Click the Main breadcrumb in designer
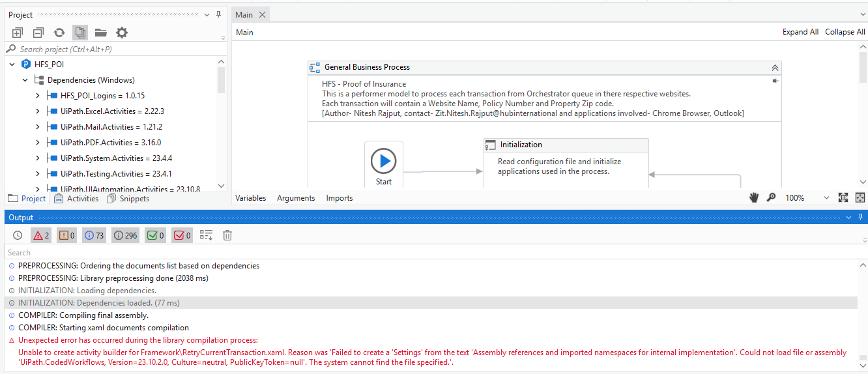868x374 pixels. tap(244, 32)
